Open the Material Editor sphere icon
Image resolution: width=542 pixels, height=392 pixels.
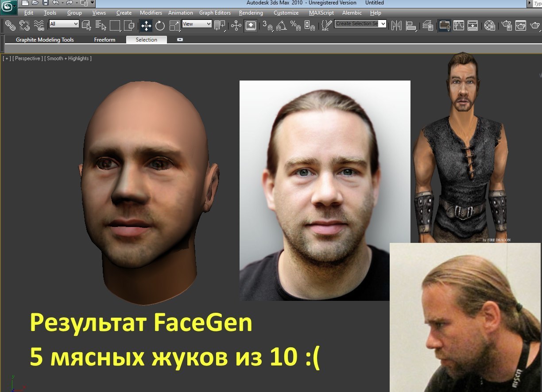pyautogui.click(x=489, y=26)
